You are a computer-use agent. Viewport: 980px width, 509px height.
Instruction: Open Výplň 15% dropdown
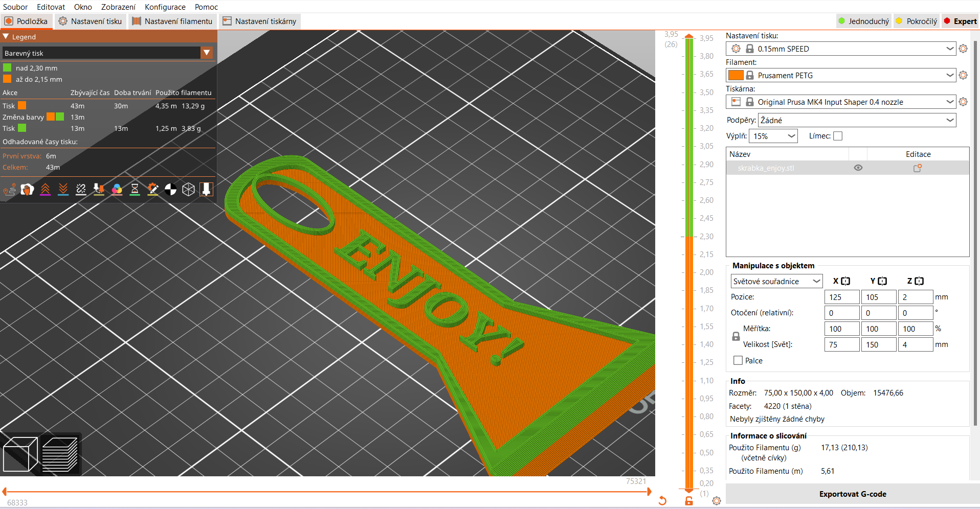pyautogui.click(x=773, y=136)
